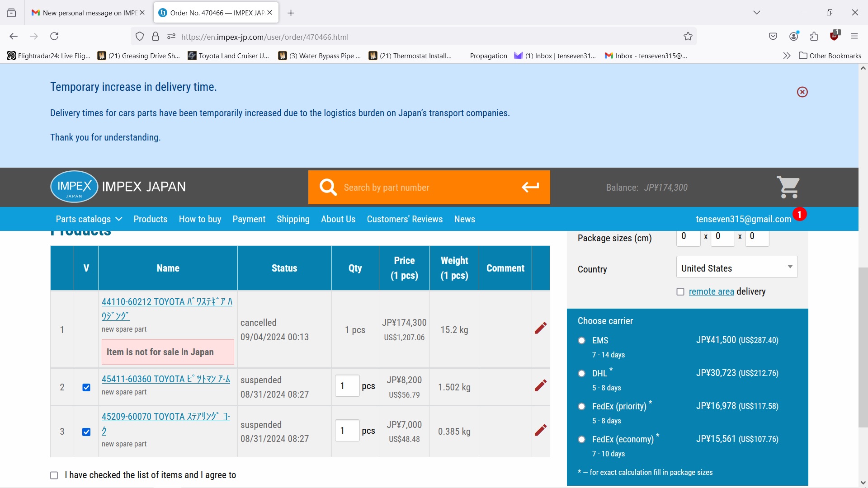
Task: Open Flightradar24 bookmark
Action: tap(49, 56)
